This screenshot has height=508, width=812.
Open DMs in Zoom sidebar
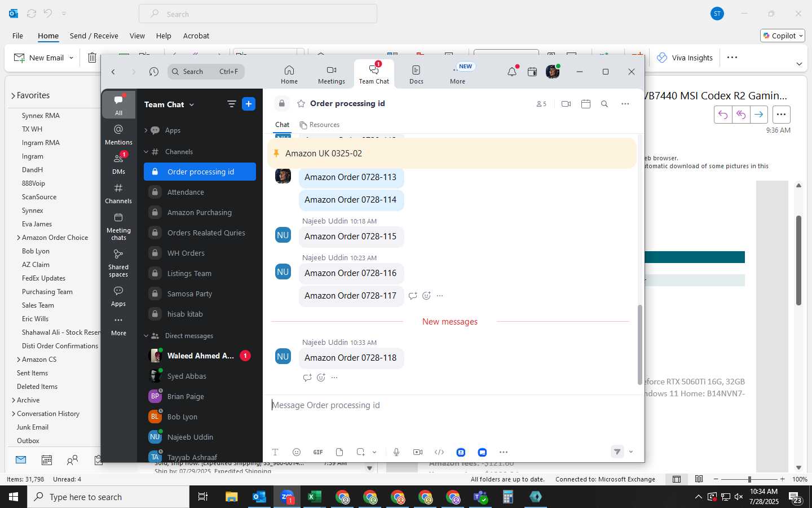[118, 164]
